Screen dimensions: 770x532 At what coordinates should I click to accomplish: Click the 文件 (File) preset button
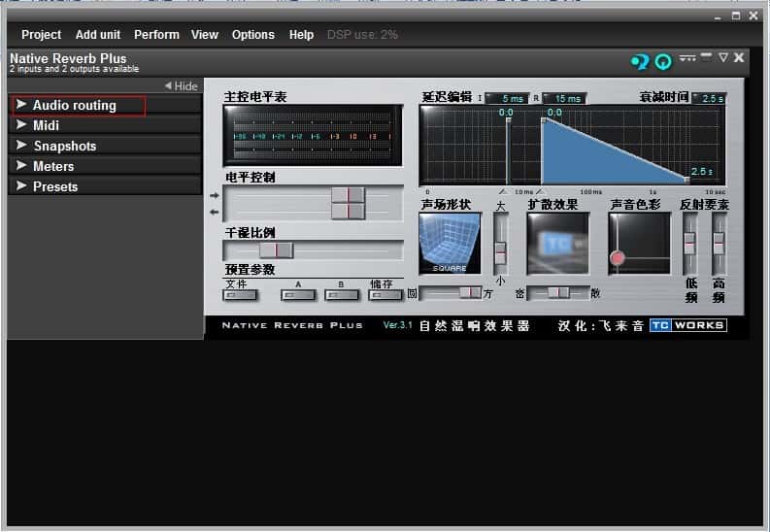(x=240, y=295)
